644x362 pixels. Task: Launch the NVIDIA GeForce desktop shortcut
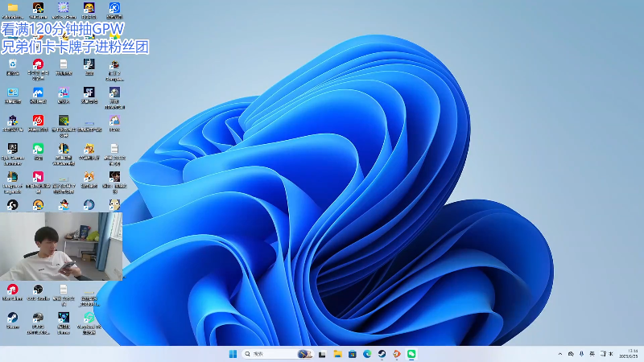(64, 120)
